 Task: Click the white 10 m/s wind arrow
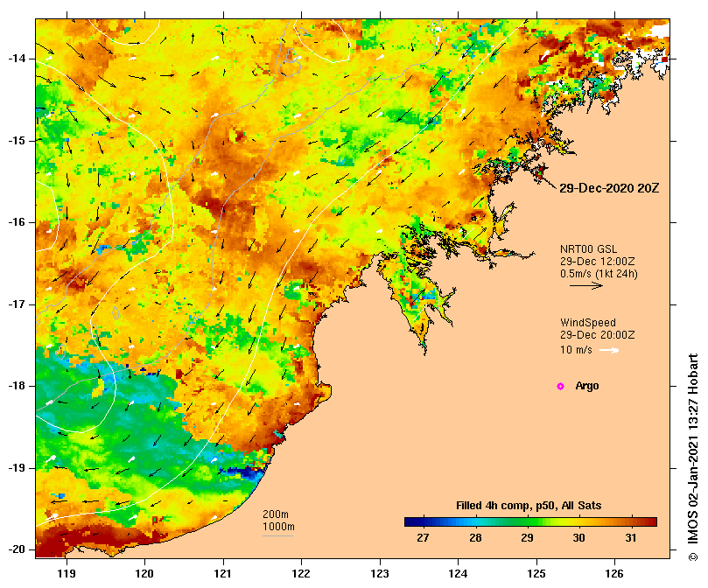(609, 350)
